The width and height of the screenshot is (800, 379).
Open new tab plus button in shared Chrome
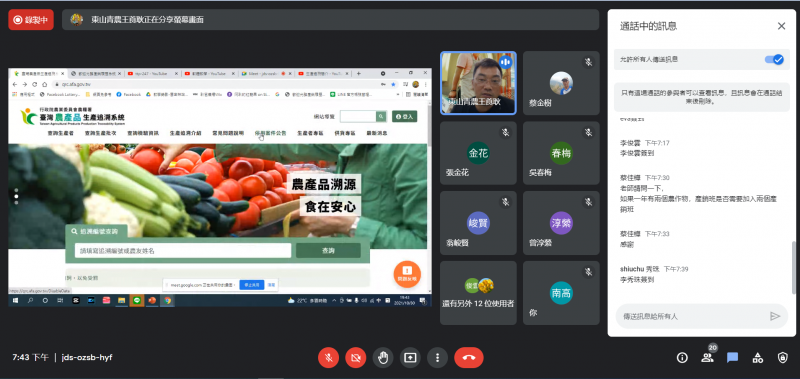pos(359,73)
